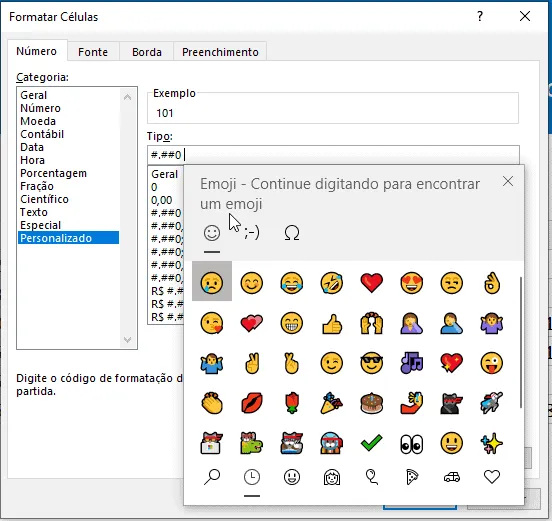Insert the selfie hand emoji
This screenshot has width=552, height=521.
tap(412, 403)
